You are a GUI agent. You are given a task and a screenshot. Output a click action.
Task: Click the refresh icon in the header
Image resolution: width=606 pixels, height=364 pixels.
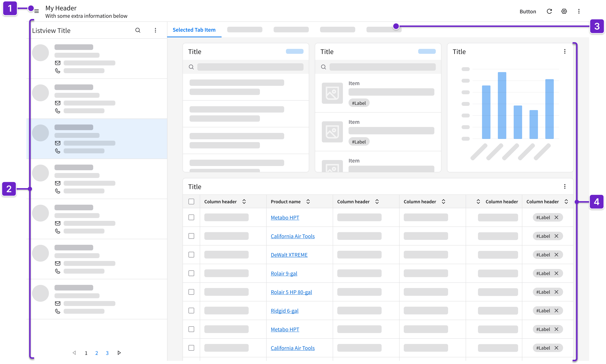click(x=549, y=11)
